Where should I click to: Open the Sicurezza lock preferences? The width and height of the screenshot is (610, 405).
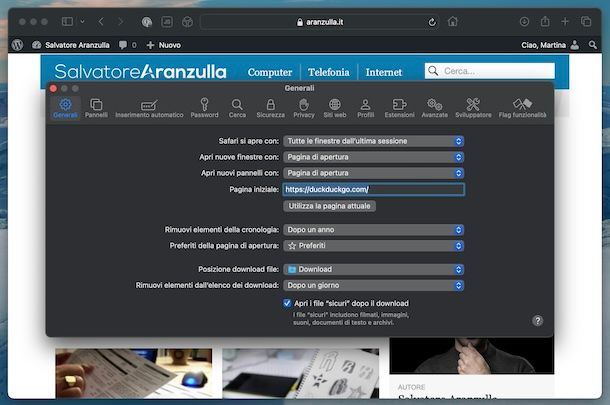(x=270, y=108)
